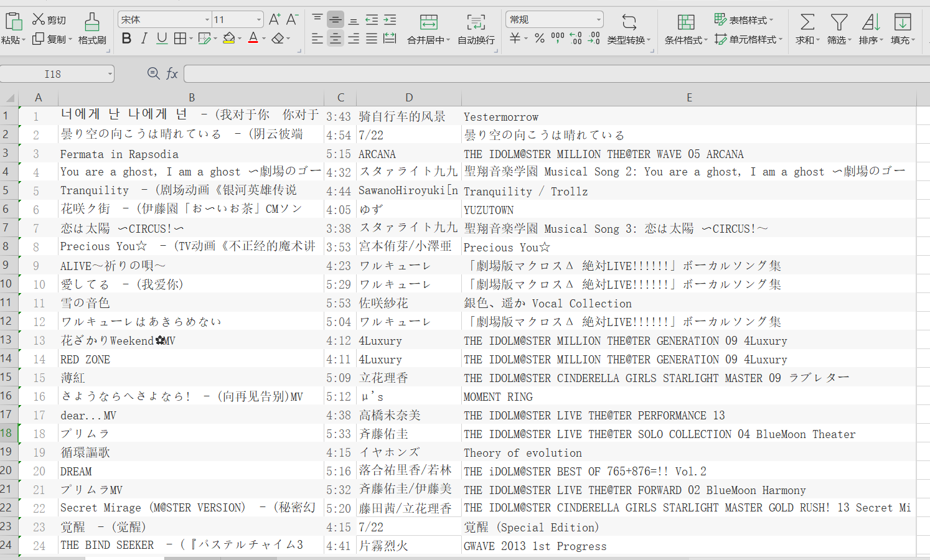Screen dimensions: 930x560
Task: Toggle justify alignment
Action: point(372,39)
